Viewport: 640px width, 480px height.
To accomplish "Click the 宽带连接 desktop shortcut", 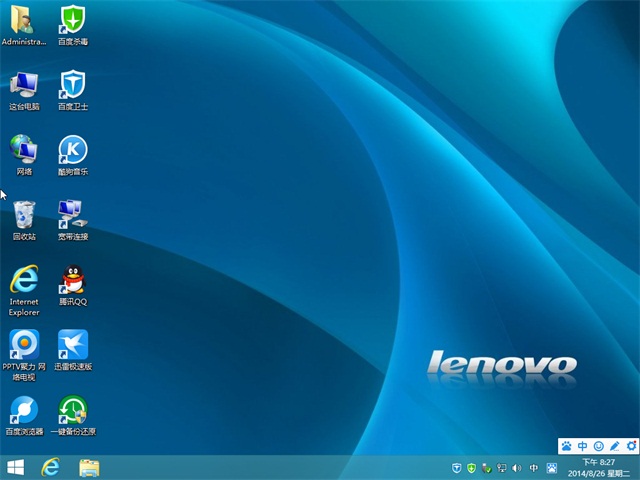I will coord(72,215).
